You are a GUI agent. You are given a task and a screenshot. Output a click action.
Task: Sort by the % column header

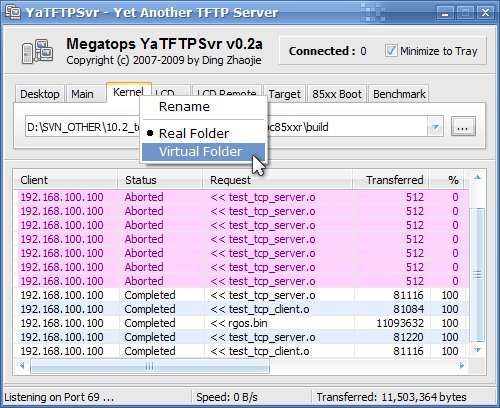tap(447, 180)
